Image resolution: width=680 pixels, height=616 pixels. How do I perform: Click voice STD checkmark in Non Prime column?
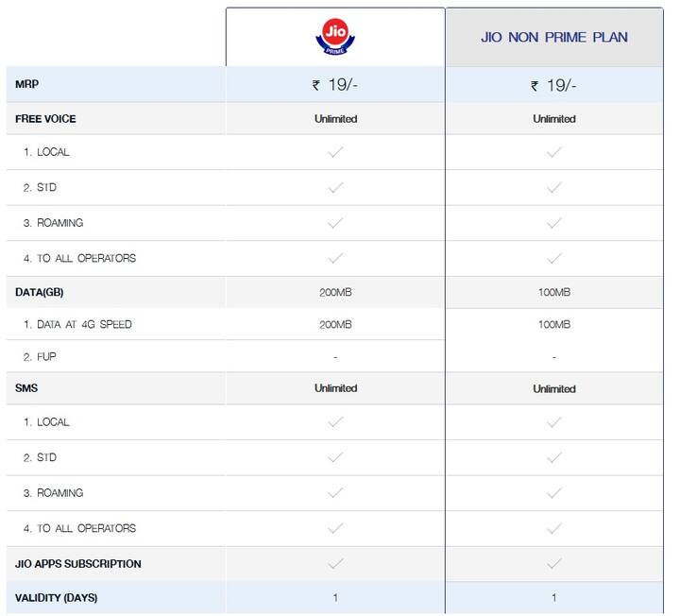[x=553, y=187]
